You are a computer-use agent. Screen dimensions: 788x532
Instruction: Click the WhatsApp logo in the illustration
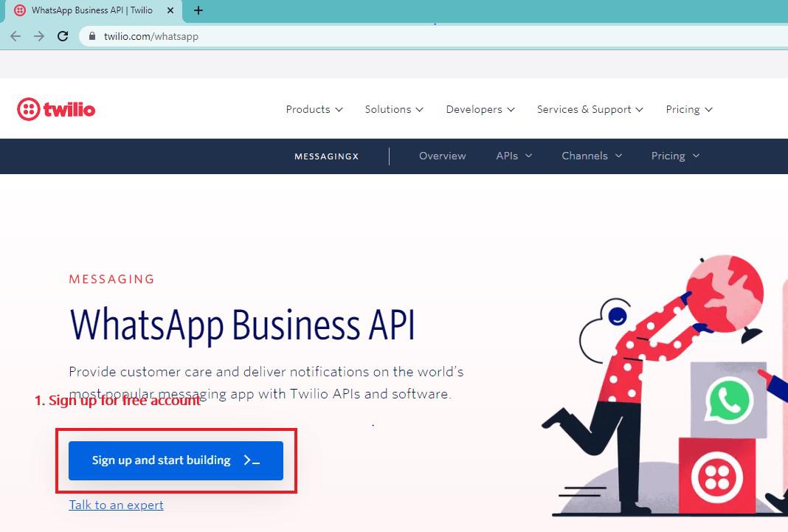coord(728,401)
